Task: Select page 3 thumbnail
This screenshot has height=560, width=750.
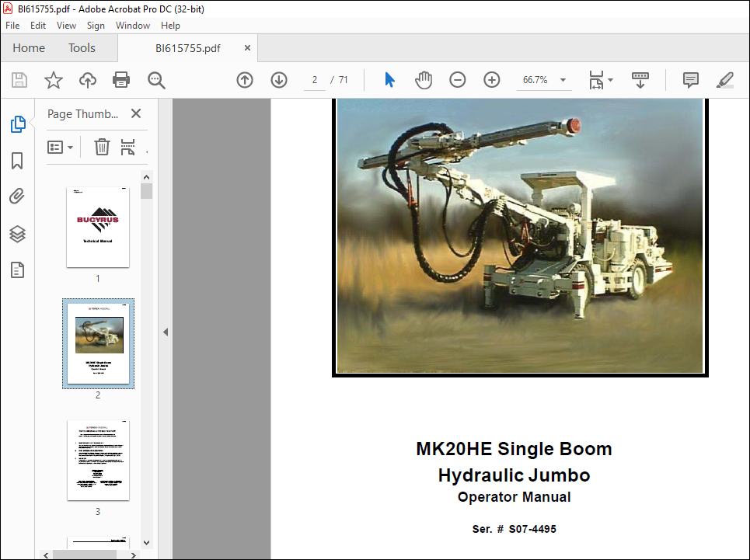Action: point(98,460)
